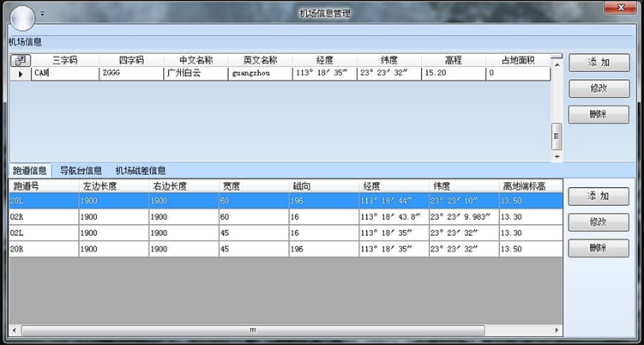Select runway row 02R
Image resolution: width=644 pixels, height=345 pixels.
pos(43,217)
